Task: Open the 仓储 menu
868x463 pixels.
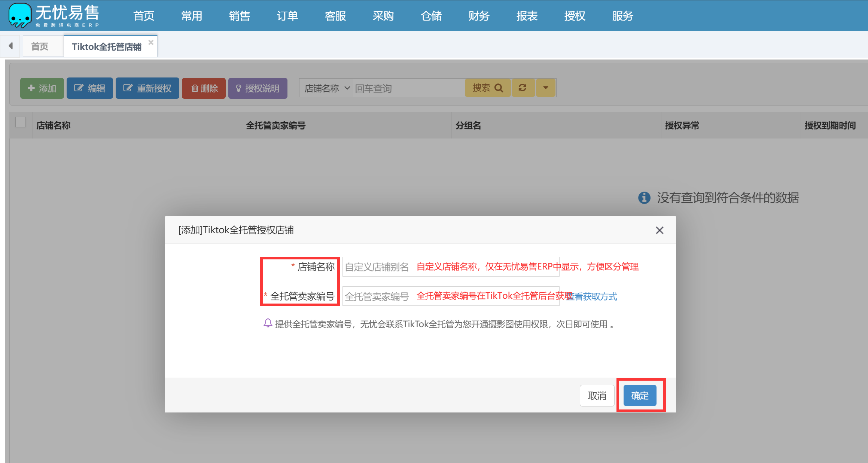Action: tap(431, 16)
